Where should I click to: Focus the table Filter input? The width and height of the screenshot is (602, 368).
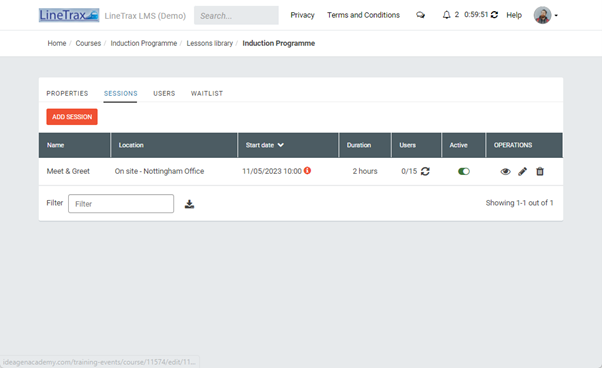pyautogui.click(x=121, y=203)
